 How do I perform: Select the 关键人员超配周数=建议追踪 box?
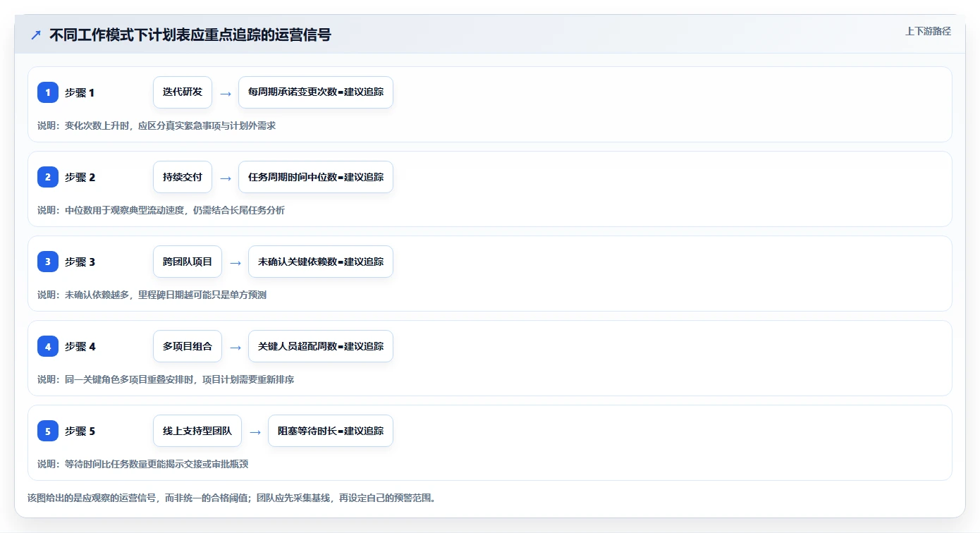pos(321,346)
